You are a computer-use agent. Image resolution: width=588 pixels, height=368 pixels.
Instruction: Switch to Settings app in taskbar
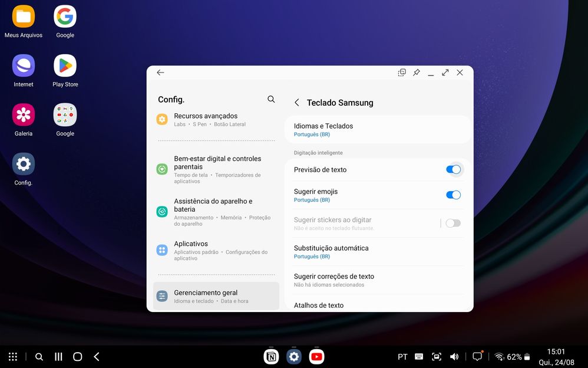click(294, 357)
